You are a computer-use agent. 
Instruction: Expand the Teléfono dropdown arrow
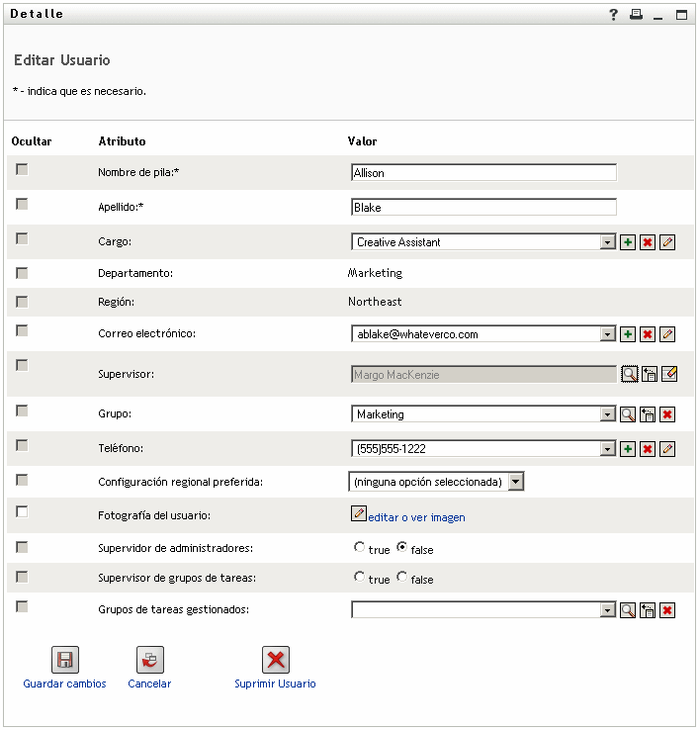click(x=608, y=449)
